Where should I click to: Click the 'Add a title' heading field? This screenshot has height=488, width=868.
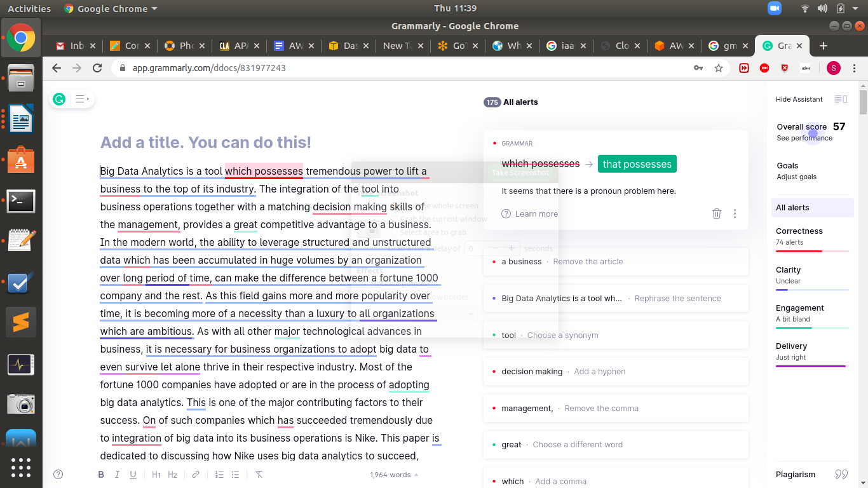206,143
